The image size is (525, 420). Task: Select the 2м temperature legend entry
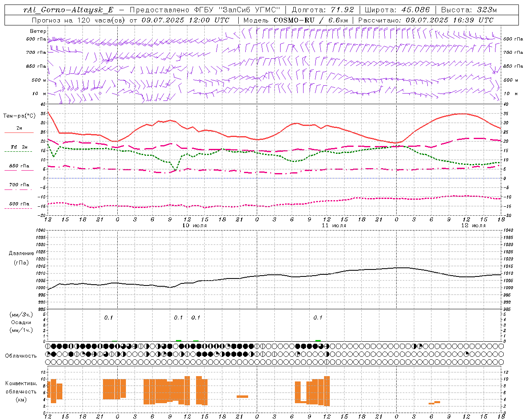point(19,128)
